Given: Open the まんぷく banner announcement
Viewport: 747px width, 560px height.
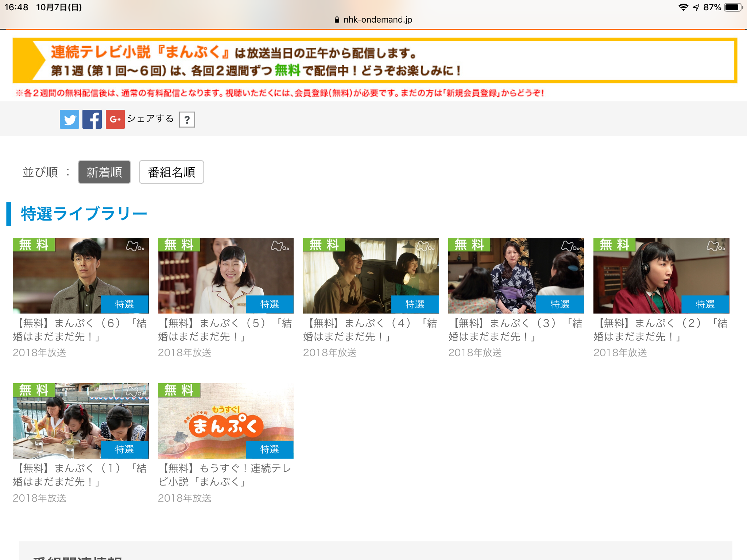Looking at the screenshot, I should 375,61.
